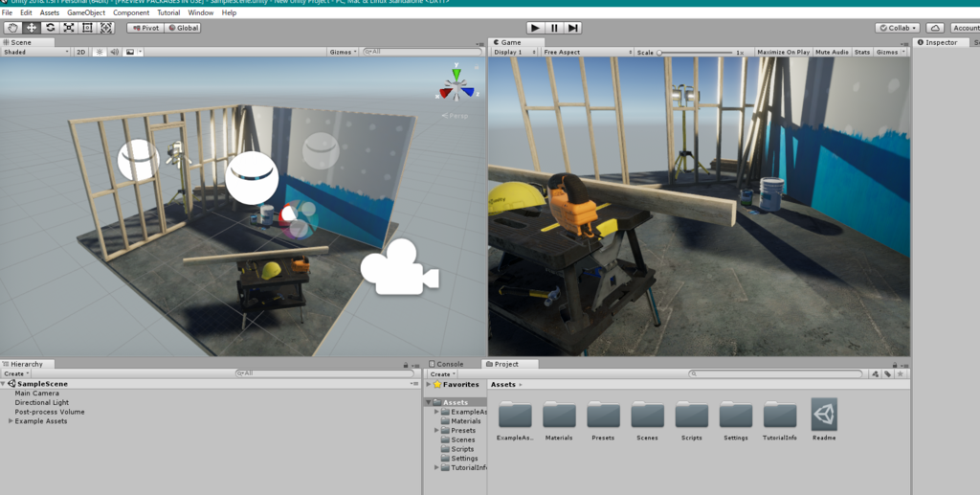The width and height of the screenshot is (980, 495).
Task: Open the ExampleAssets folder thumbnail
Action: tap(515, 415)
